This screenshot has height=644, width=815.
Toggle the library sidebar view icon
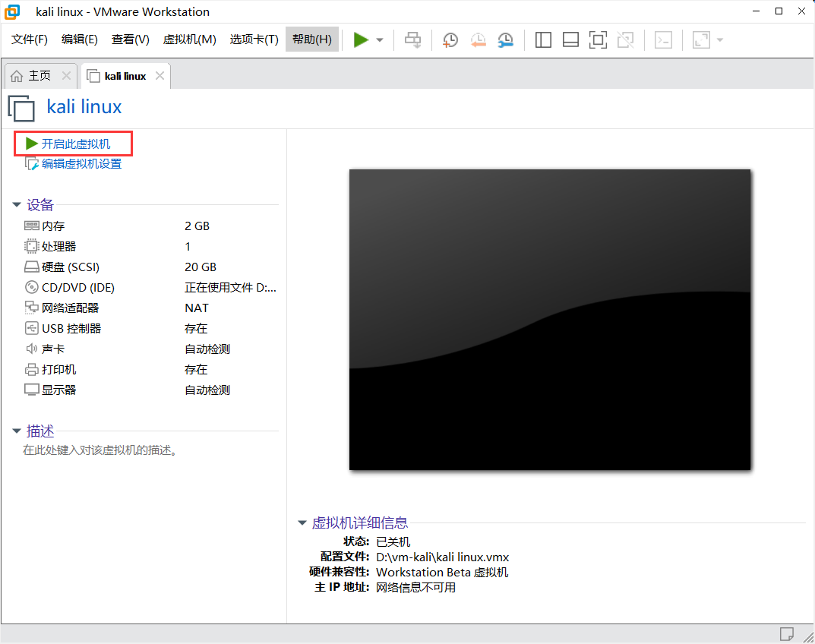pos(543,40)
